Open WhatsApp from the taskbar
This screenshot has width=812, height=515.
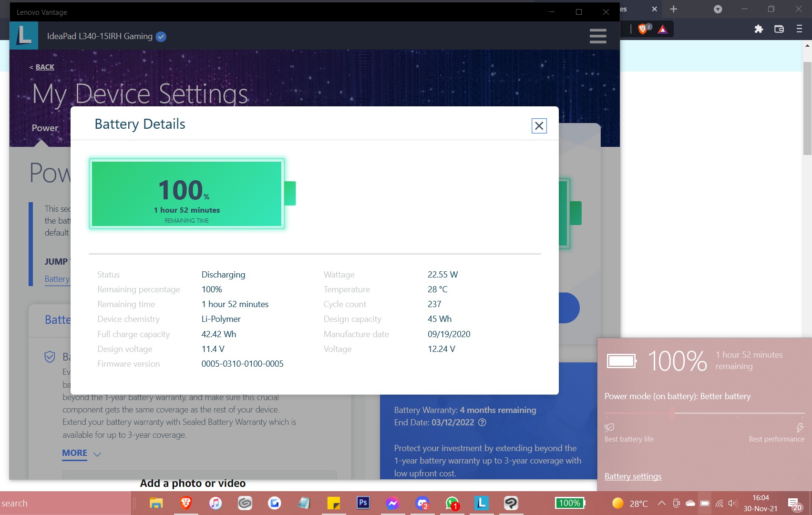coord(452,503)
